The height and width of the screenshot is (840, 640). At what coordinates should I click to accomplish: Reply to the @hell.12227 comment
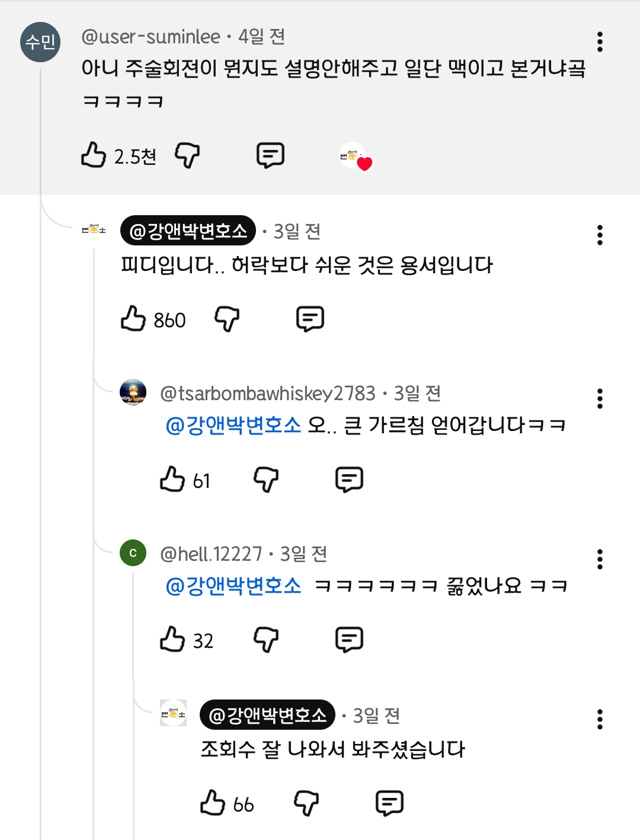click(x=349, y=640)
